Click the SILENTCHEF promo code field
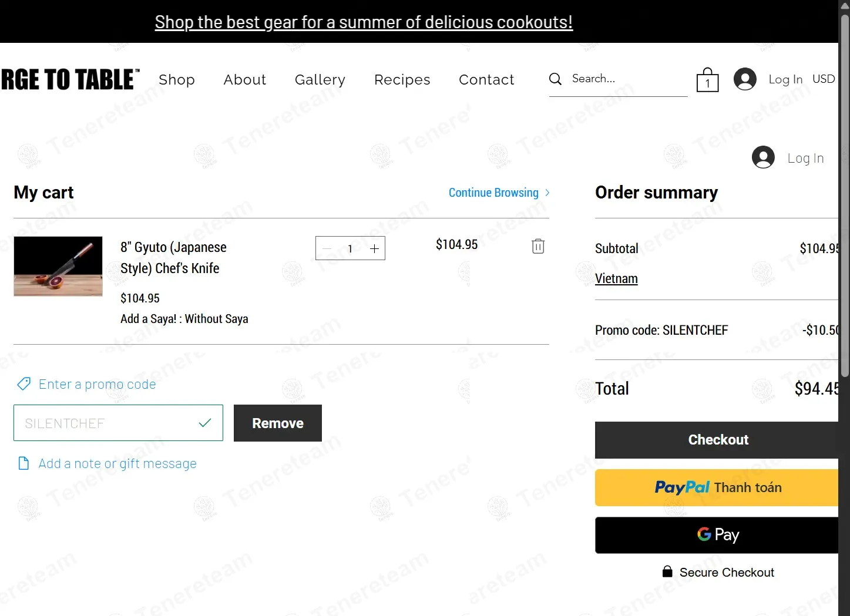Viewport: 850px width, 616px height. click(109, 423)
